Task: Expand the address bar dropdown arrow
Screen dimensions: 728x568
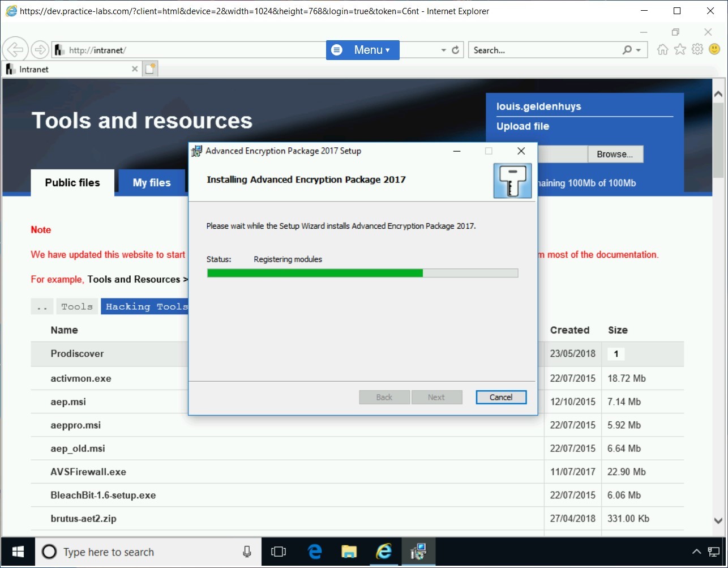Action: (x=443, y=50)
